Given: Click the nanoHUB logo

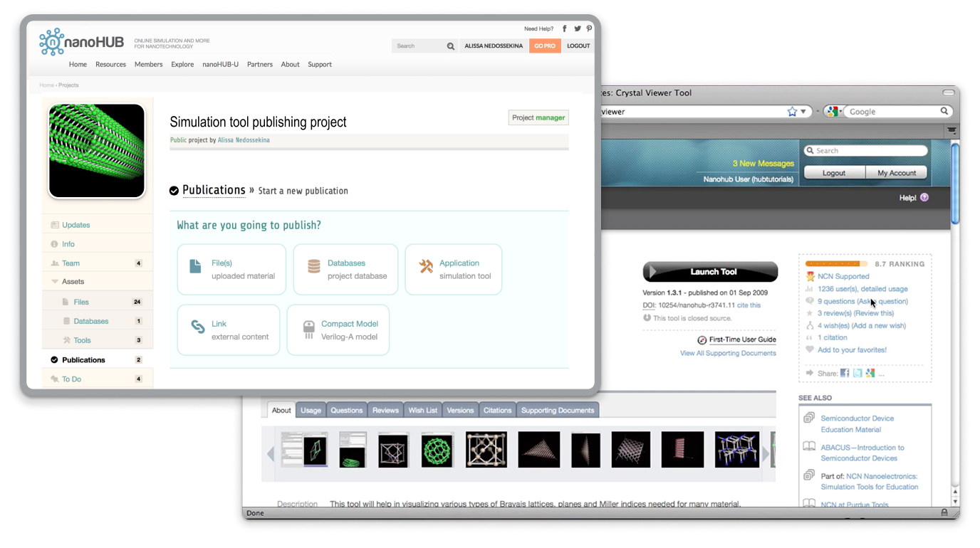Looking at the screenshot, I should coord(77,41).
